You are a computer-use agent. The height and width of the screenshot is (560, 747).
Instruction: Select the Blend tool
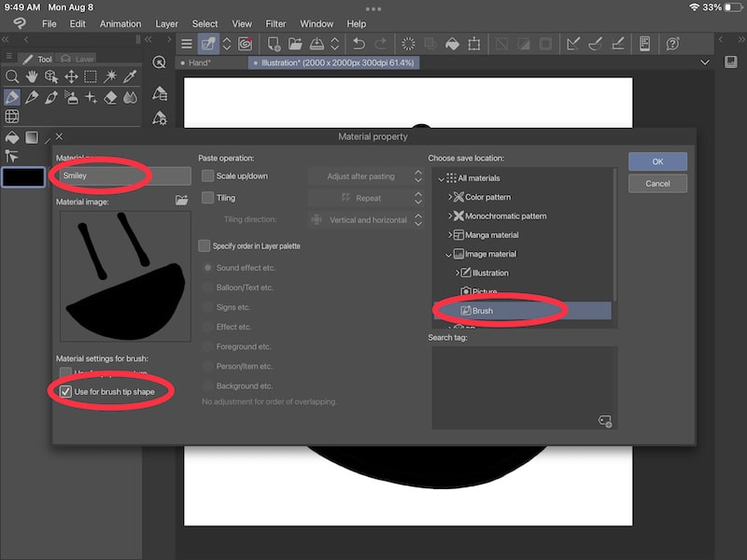129,96
